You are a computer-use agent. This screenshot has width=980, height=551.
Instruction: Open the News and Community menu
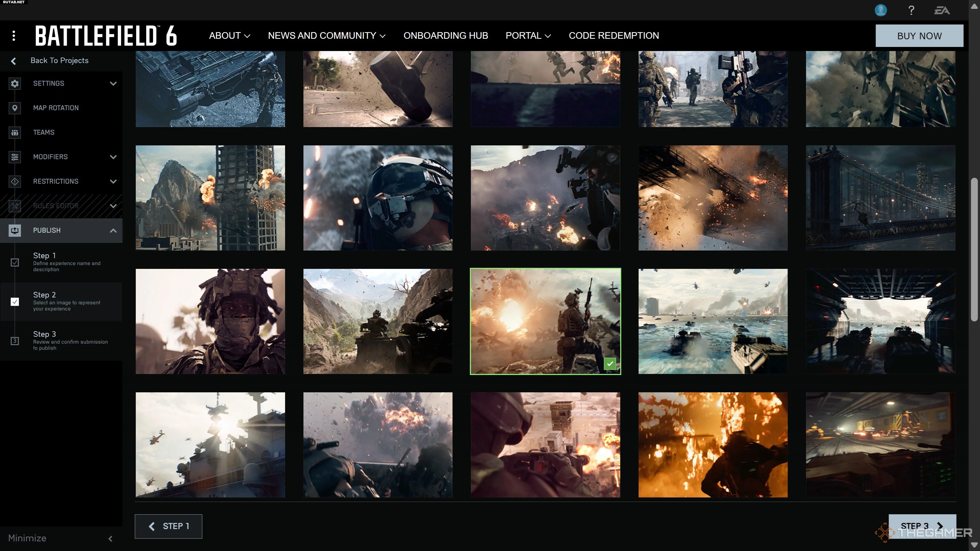pyautogui.click(x=326, y=36)
